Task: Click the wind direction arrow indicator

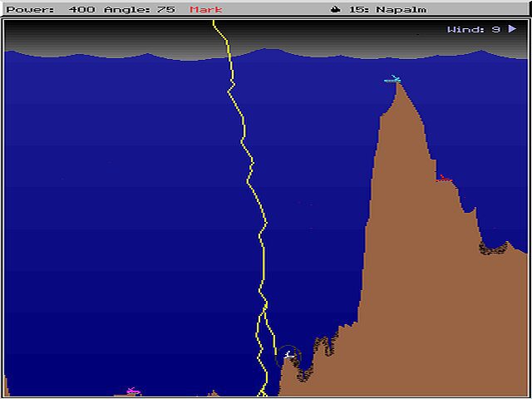Action: pyautogui.click(x=512, y=29)
